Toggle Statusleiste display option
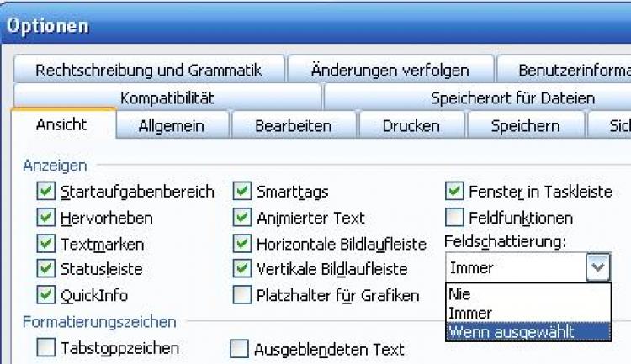The image size is (631, 364). [46, 270]
